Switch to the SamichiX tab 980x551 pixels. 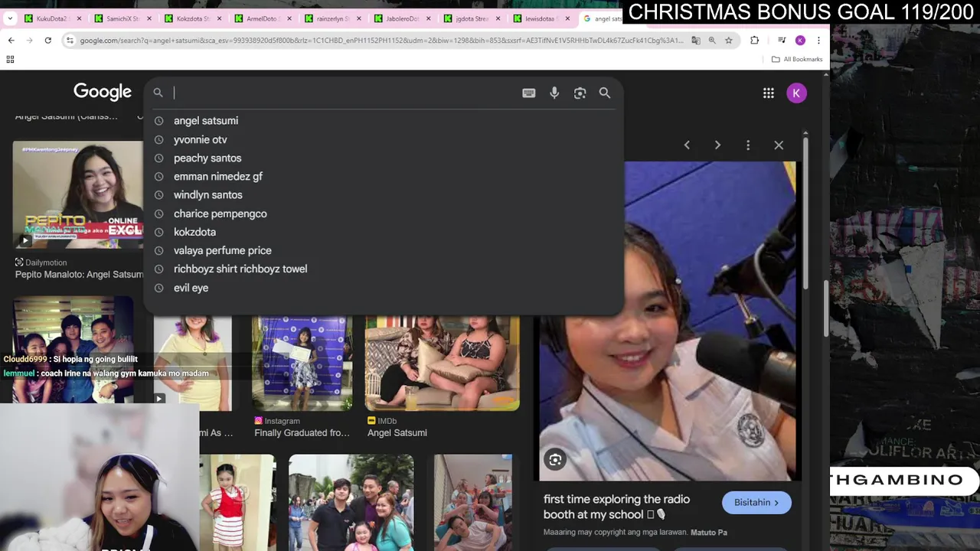tap(122, 18)
